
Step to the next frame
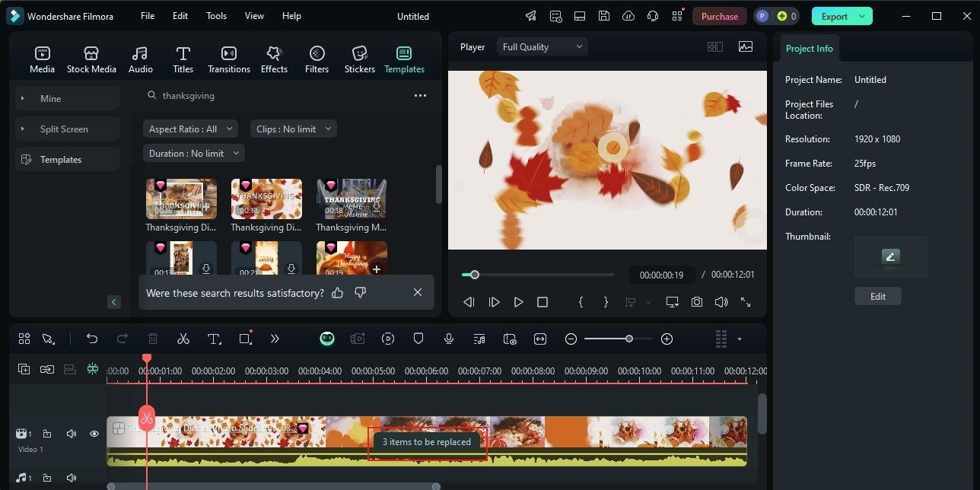[x=494, y=302]
